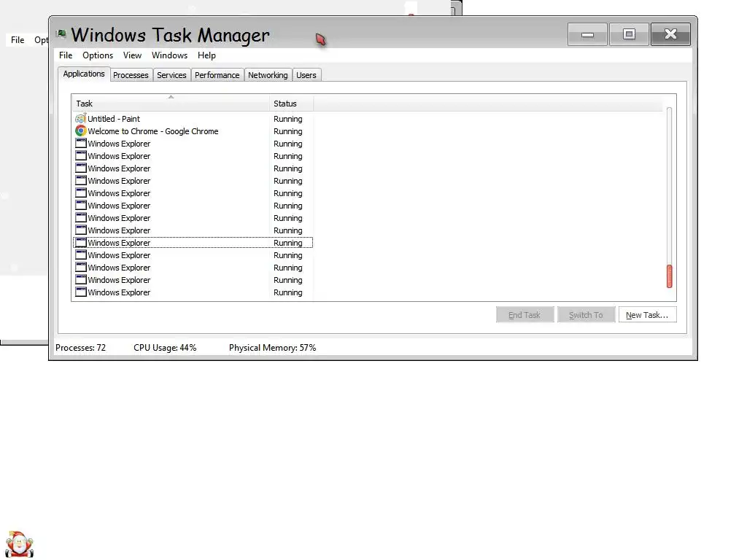The width and height of the screenshot is (747, 560).
Task: Maximize the Task Manager window
Action: [x=629, y=34]
